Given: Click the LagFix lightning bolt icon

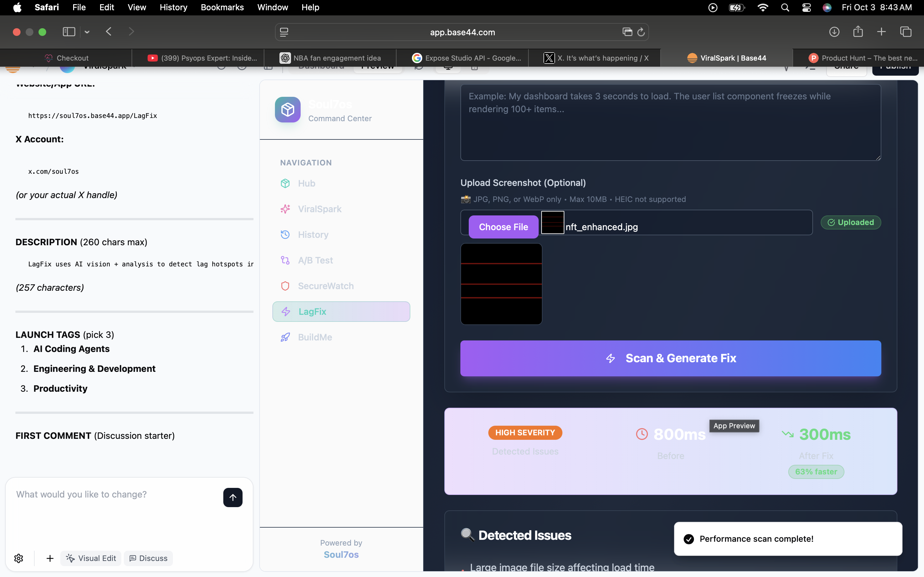Looking at the screenshot, I should pos(286,311).
